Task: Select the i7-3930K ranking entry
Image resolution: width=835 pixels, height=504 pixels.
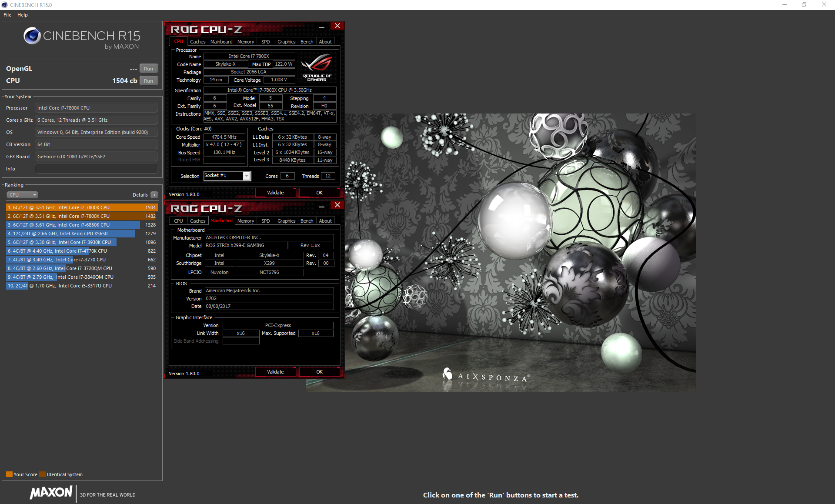Action: tap(82, 242)
